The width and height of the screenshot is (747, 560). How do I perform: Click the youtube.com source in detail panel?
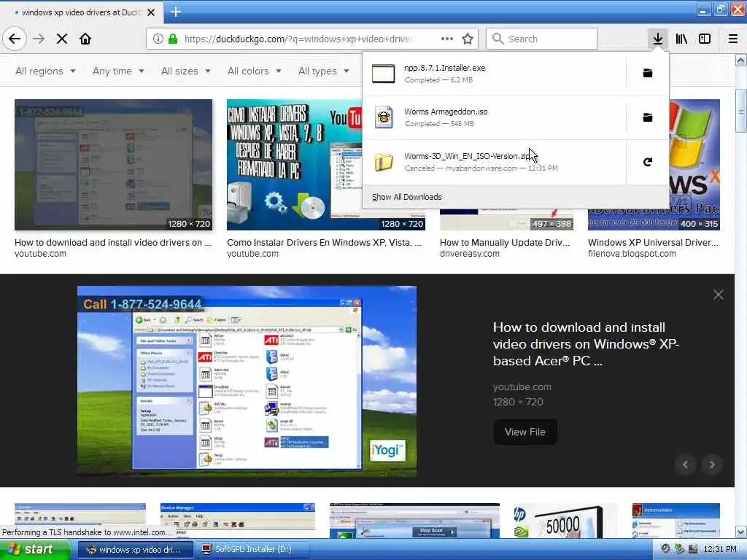(522, 386)
